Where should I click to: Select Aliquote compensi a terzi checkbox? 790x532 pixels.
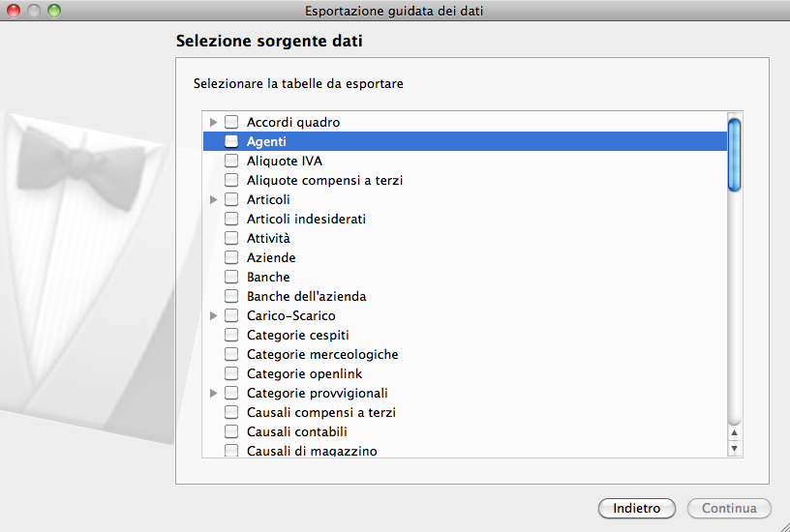click(x=231, y=180)
